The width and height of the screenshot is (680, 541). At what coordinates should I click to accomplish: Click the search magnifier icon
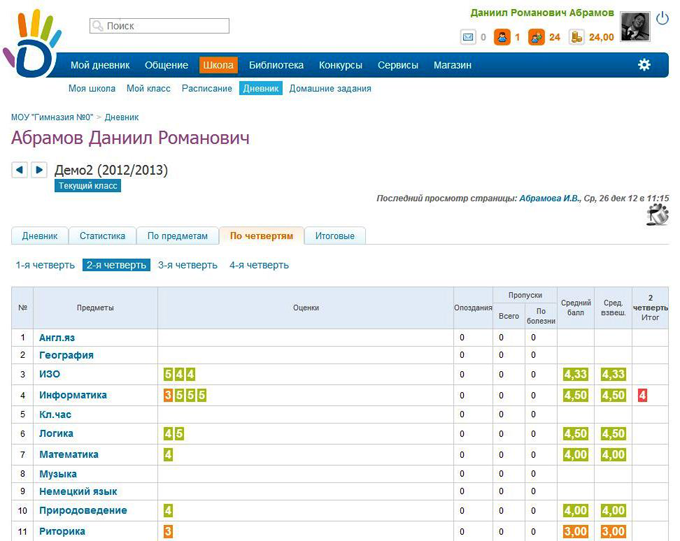pos(98,26)
